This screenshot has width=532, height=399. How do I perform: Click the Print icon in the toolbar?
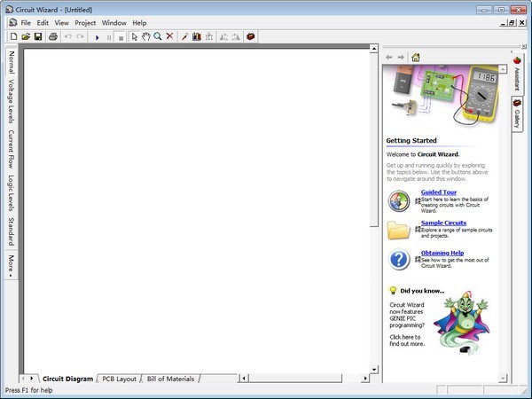[x=53, y=36]
